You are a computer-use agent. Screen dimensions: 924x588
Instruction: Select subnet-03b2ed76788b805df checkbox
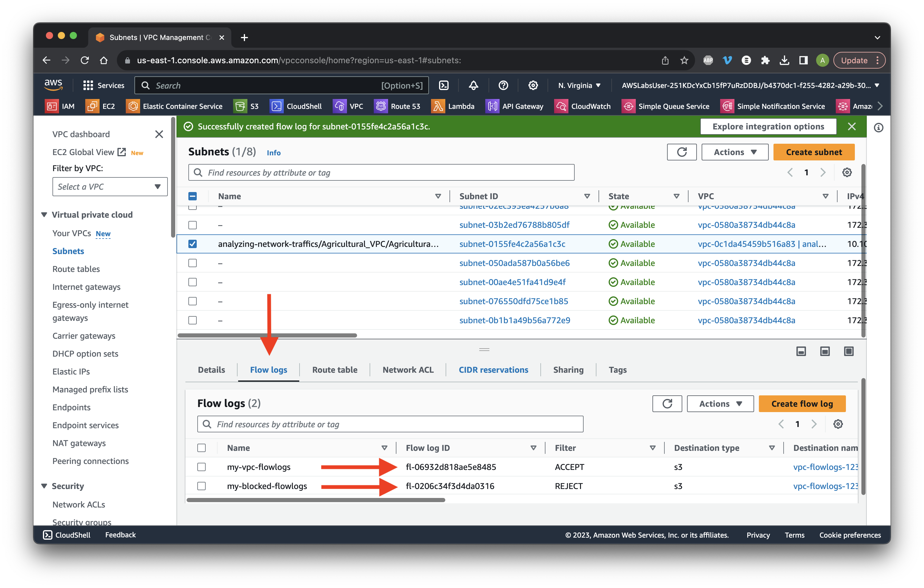[x=193, y=225]
